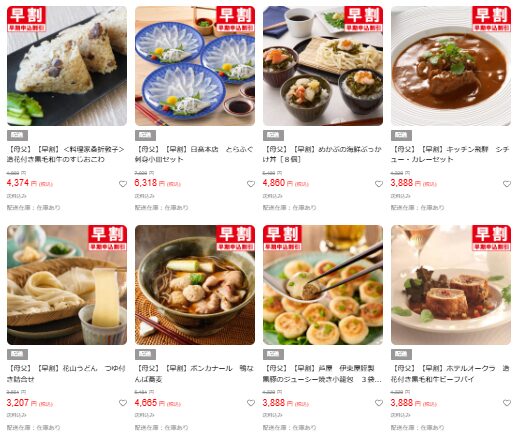Open キッチン飛騨 stew curry set title
521x440 pixels.
450,154
